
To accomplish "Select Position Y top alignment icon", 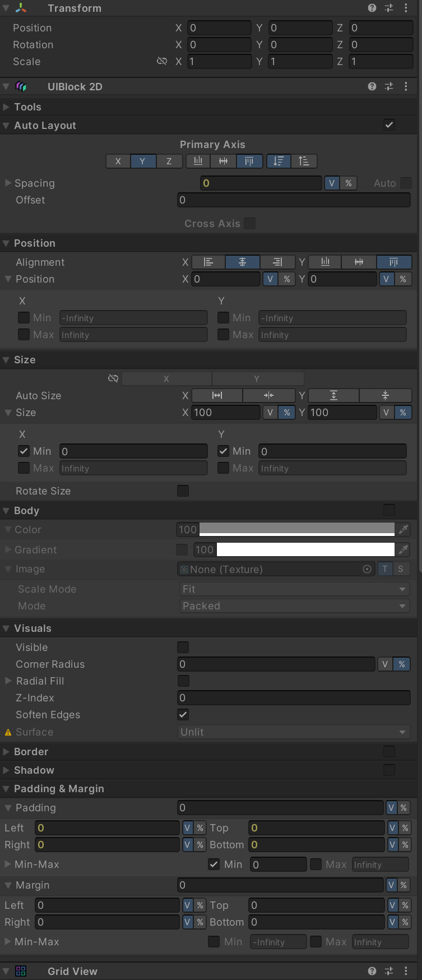I will [394, 262].
